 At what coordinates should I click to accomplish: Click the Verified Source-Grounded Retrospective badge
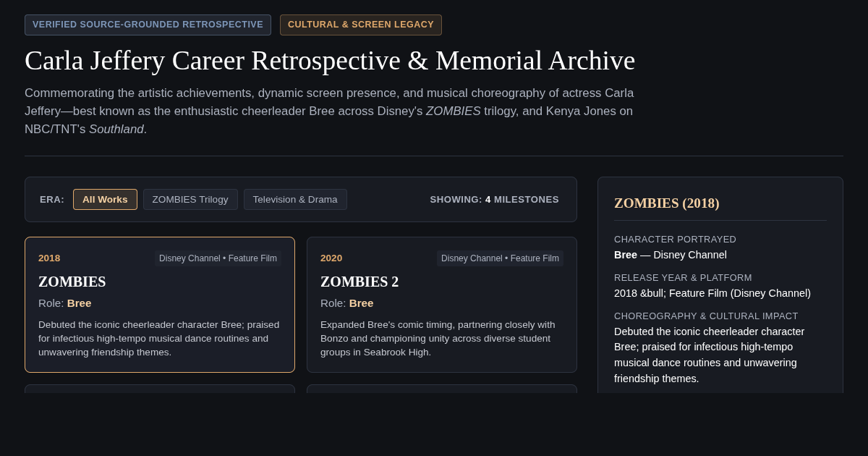click(148, 25)
